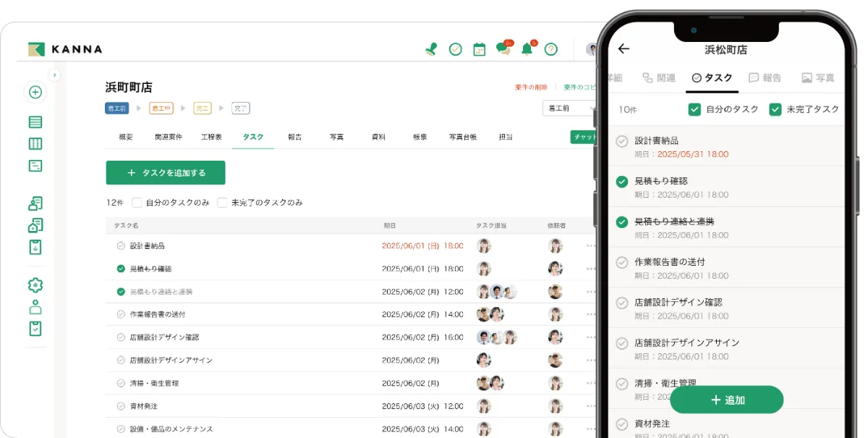Click date 2025/06/03 (火) 12:00 cell
This screenshot has width=868, height=438.
click(422, 406)
